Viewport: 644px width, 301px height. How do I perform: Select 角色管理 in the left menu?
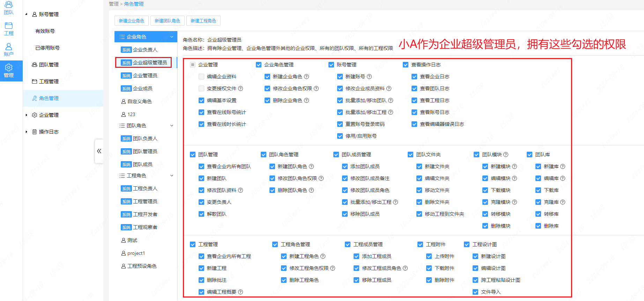pos(63,98)
